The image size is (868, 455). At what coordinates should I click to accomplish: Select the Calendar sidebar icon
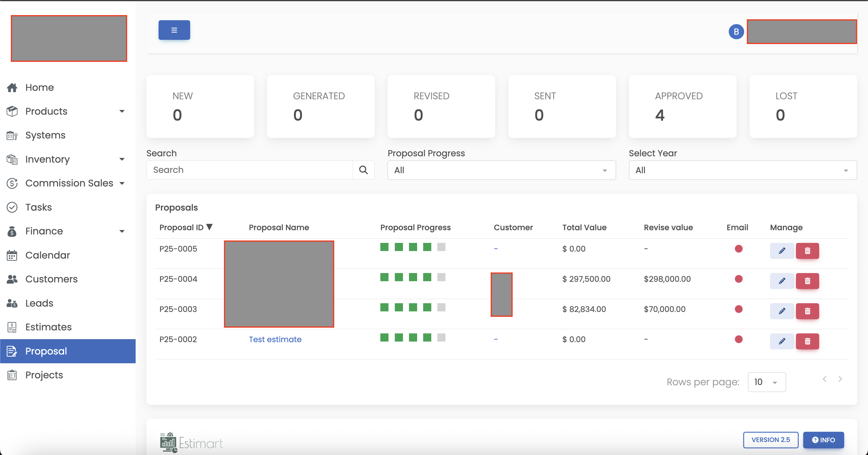(12, 255)
